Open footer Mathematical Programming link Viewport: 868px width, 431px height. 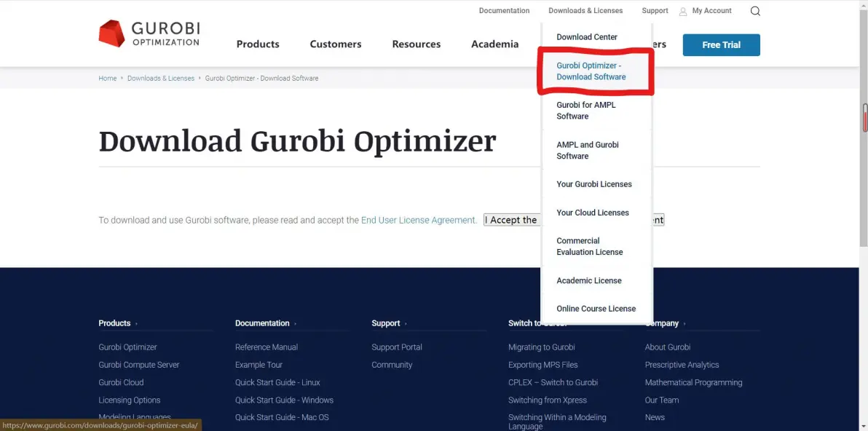694,382
